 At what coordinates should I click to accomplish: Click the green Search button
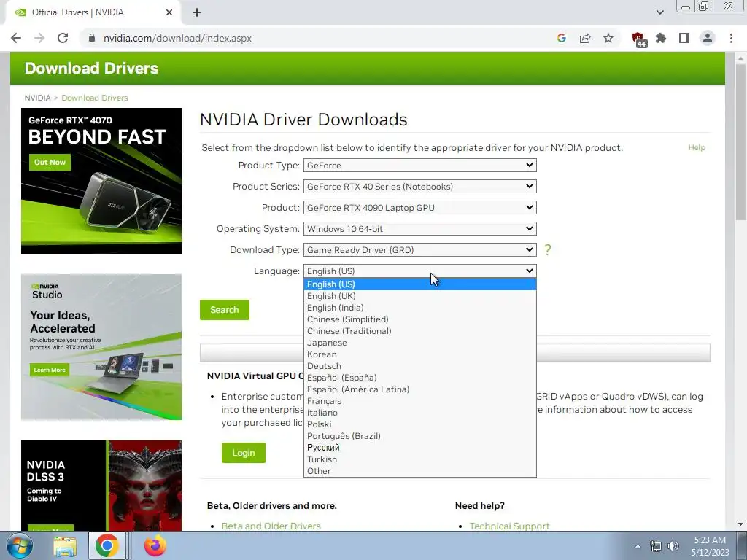tap(225, 310)
